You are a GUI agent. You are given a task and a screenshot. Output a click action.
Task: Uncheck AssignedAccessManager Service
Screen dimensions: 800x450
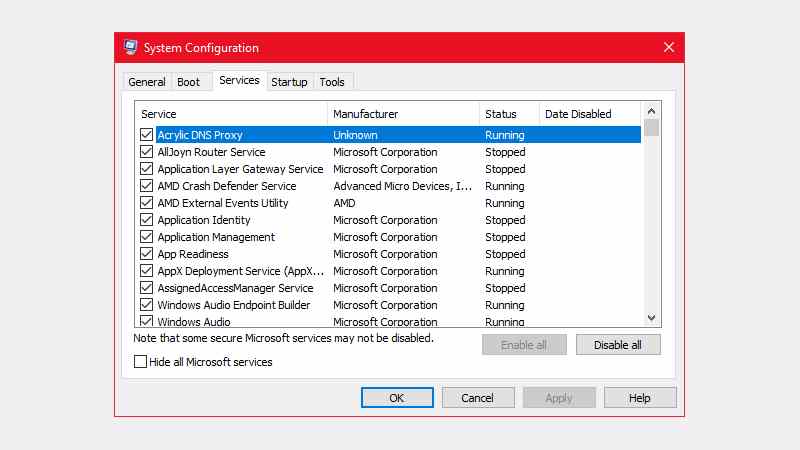point(146,288)
